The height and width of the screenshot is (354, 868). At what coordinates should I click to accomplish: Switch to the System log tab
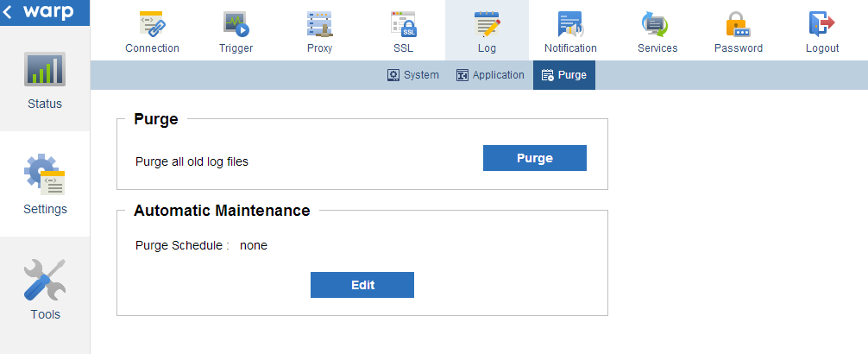(413, 75)
